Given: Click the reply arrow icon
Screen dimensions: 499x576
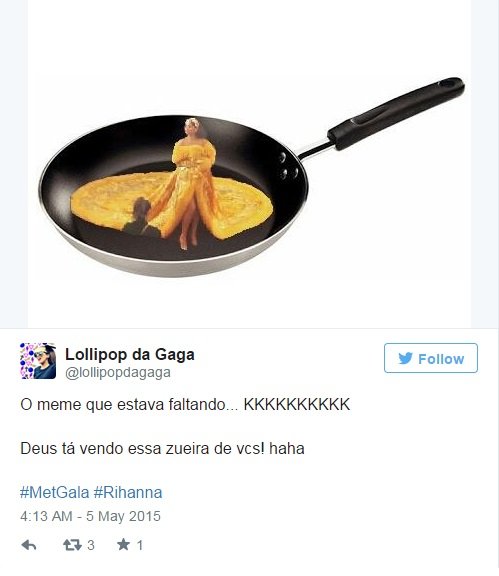Looking at the screenshot, I should tap(29, 545).
